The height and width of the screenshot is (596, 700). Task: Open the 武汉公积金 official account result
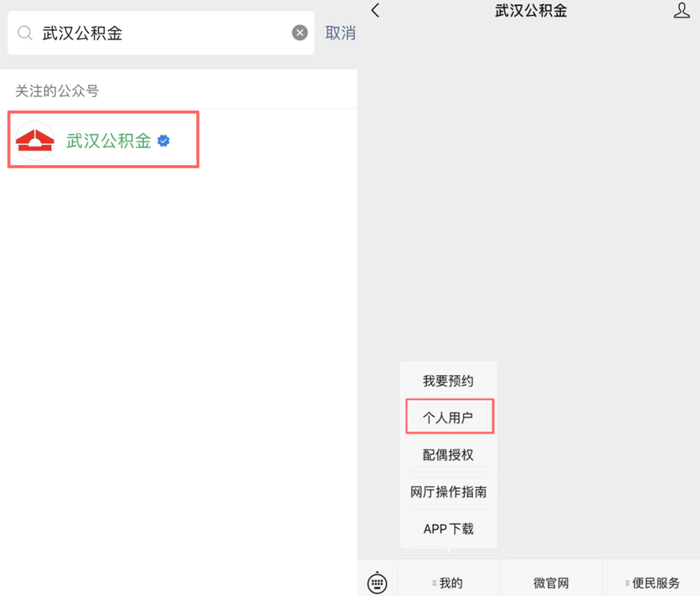[x=109, y=141]
